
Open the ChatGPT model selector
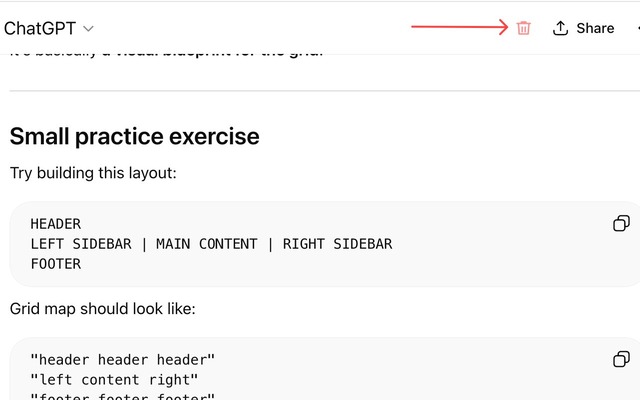[49, 28]
